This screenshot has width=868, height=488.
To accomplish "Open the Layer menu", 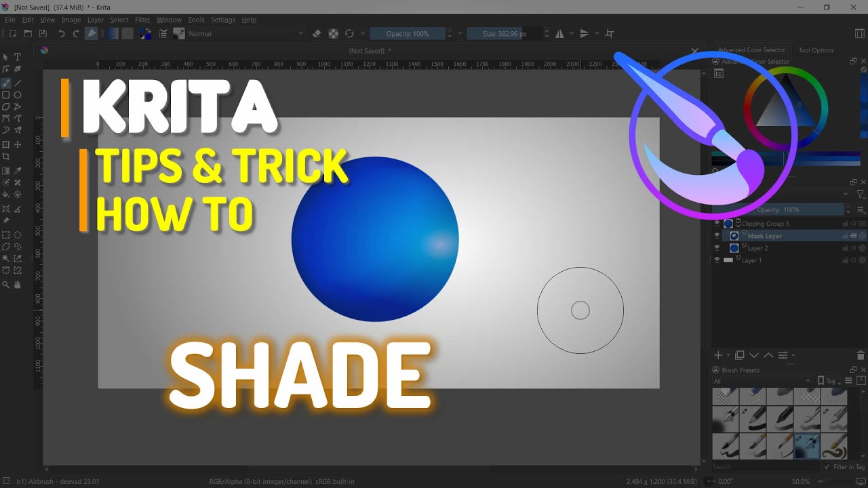I will (96, 20).
